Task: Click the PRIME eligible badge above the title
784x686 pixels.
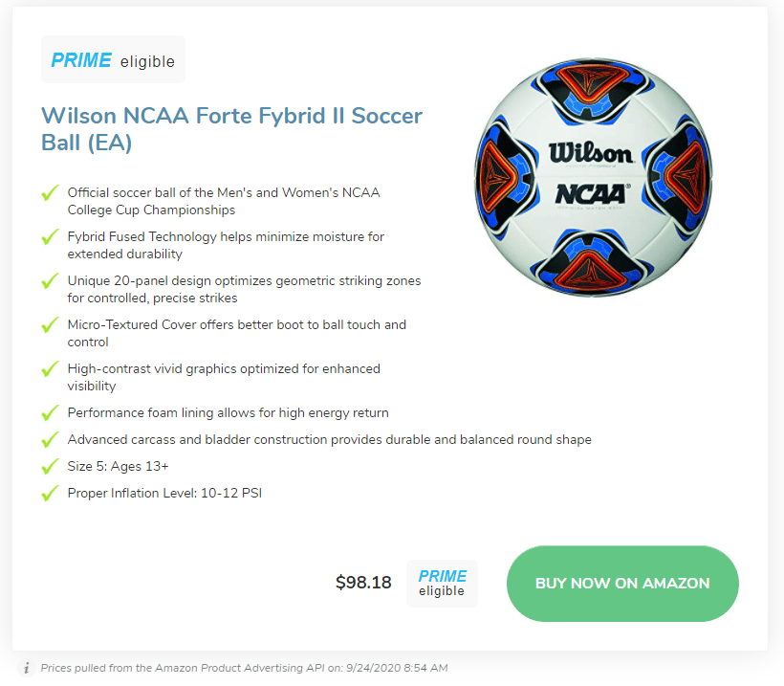Action: point(113,59)
